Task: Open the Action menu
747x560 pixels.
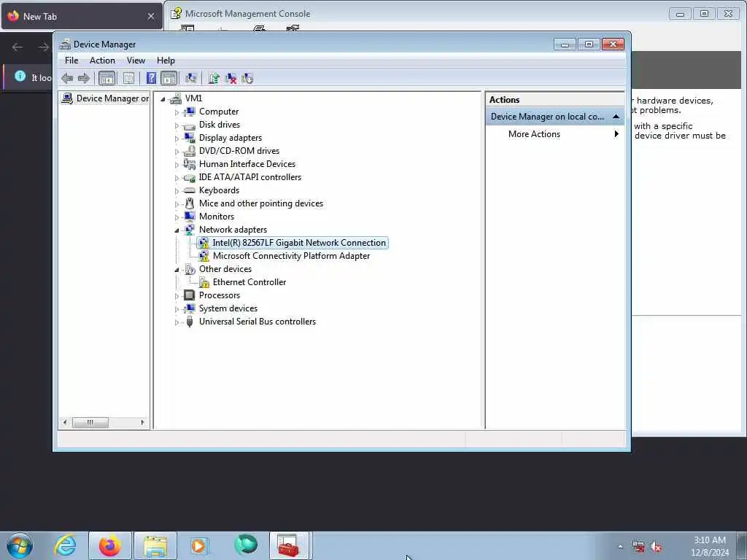Action: 102,61
